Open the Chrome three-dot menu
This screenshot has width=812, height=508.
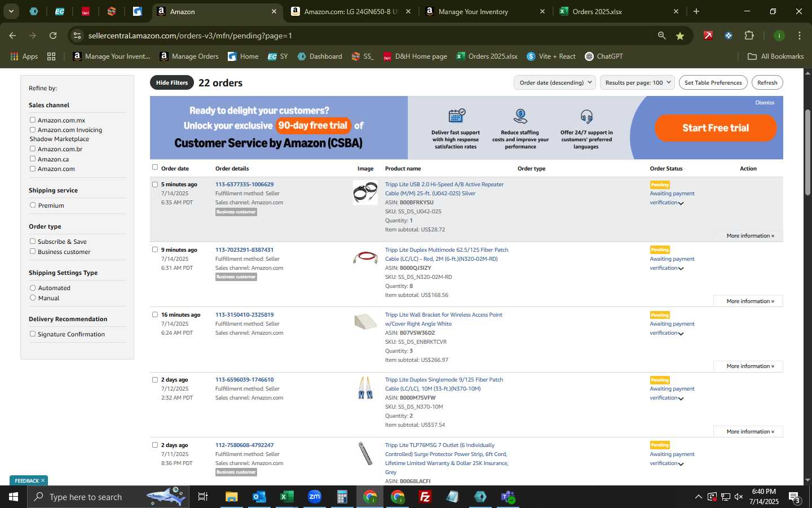799,36
